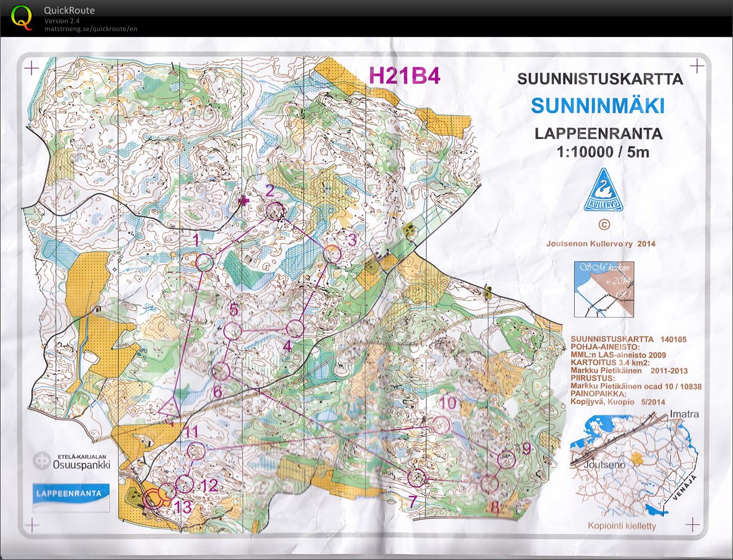
Task: Click "SUUNNISTUSKARTTA 140105" line
Action: click(x=629, y=339)
